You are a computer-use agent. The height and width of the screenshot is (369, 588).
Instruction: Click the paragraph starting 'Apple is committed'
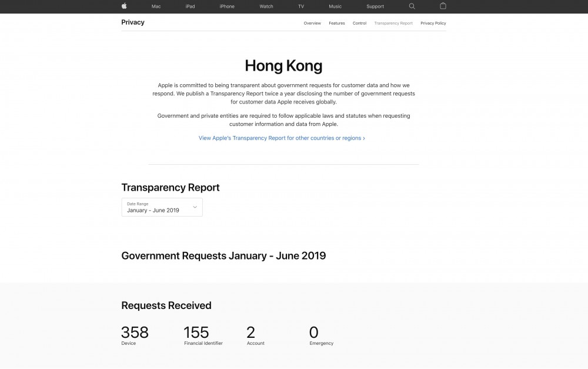click(283, 94)
